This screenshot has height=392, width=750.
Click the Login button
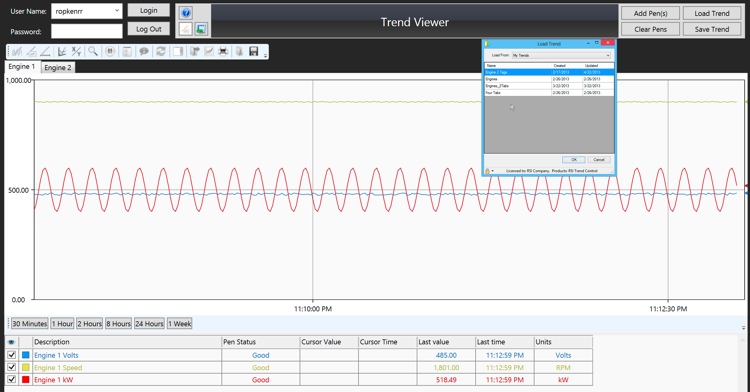[149, 11]
